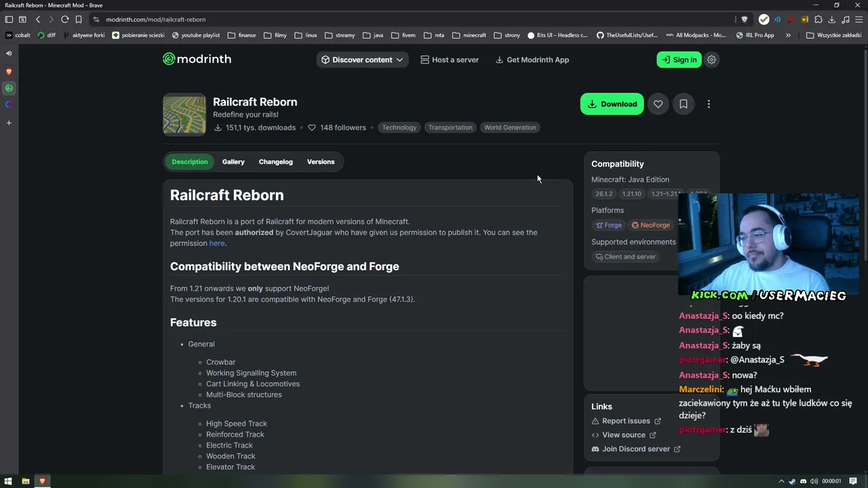This screenshot has height=488, width=868.
Task: Click the Client and server environment tag
Action: click(x=625, y=257)
